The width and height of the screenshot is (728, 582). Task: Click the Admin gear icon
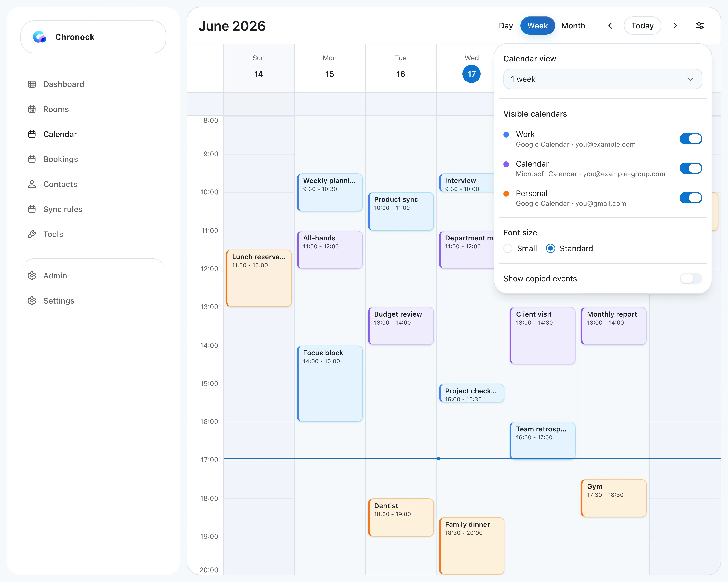pyautogui.click(x=32, y=275)
